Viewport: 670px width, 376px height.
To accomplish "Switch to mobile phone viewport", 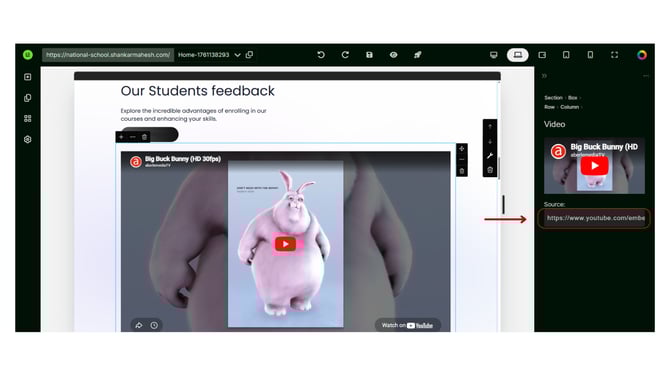I will 591,55.
